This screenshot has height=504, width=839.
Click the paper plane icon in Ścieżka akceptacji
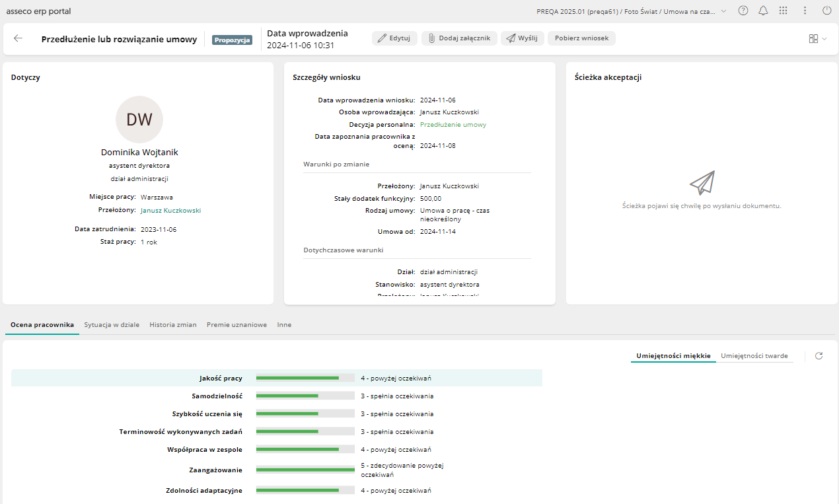[x=702, y=183]
